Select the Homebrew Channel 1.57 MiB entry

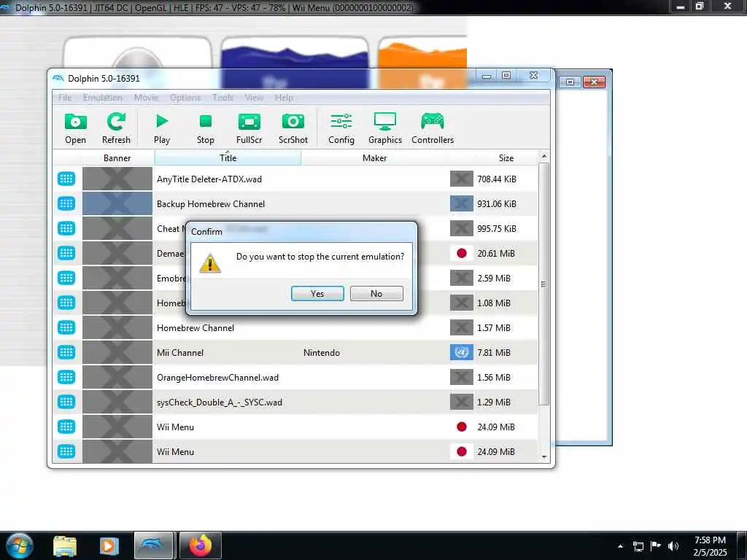pyautogui.click(x=295, y=327)
